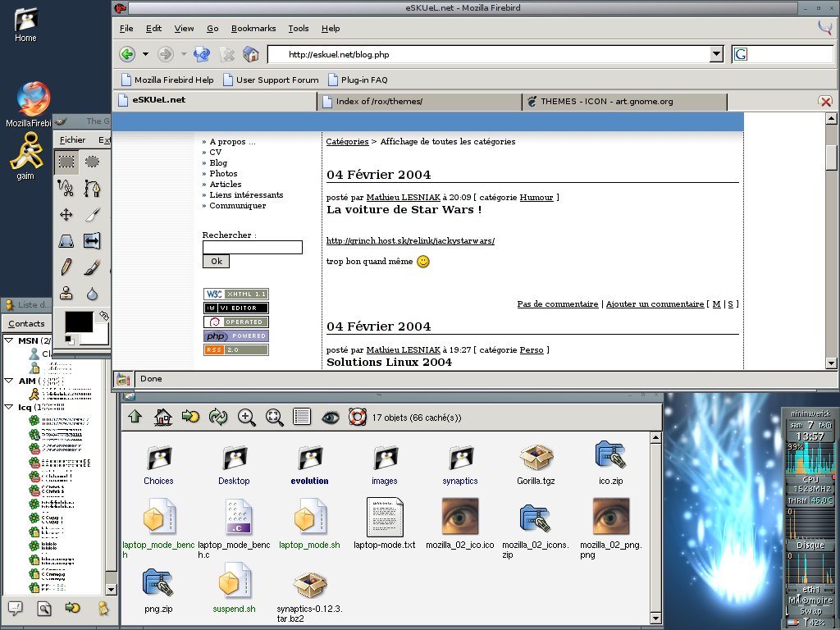Screen dimensions: 840x630
Task: Pick the Pencil tool in GIMP
Action: point(66,267)
